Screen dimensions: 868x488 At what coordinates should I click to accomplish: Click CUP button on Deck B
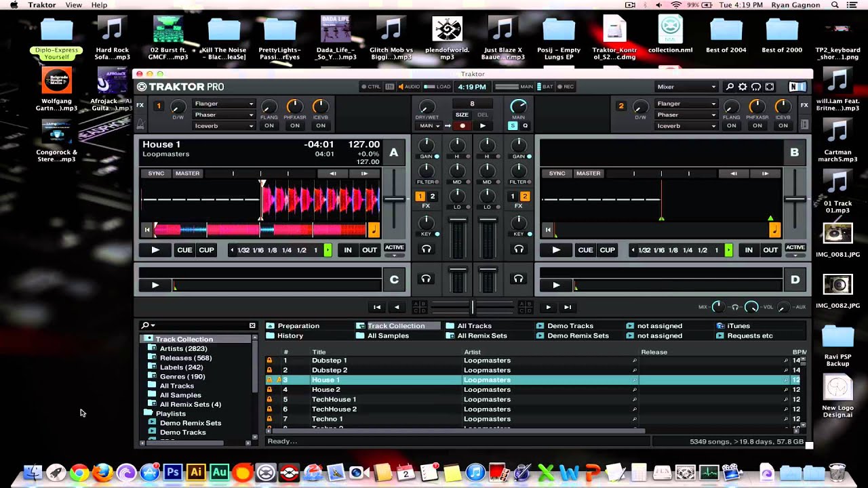(x=608, y=250)
